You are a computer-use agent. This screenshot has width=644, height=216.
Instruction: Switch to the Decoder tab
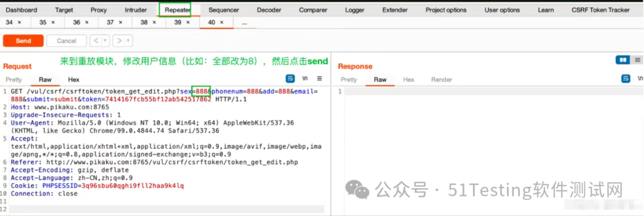coord(269,10)
